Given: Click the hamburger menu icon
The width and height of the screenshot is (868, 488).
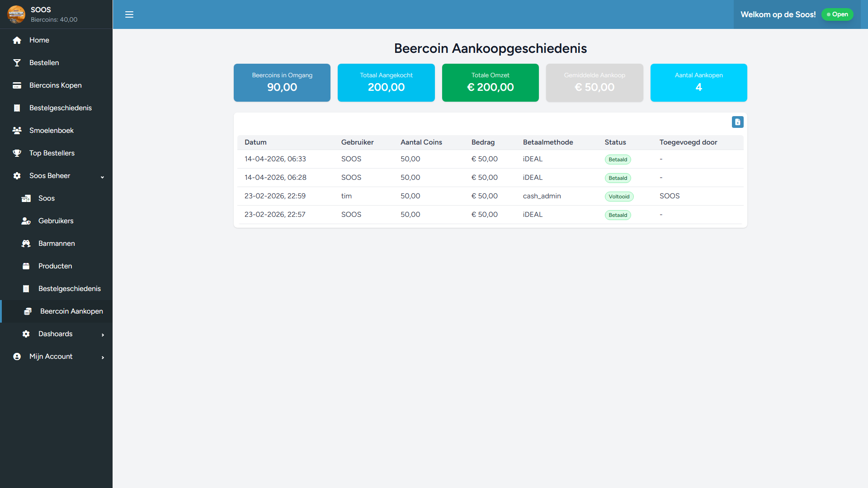Looking at the screenshot, I should (129, 14).
